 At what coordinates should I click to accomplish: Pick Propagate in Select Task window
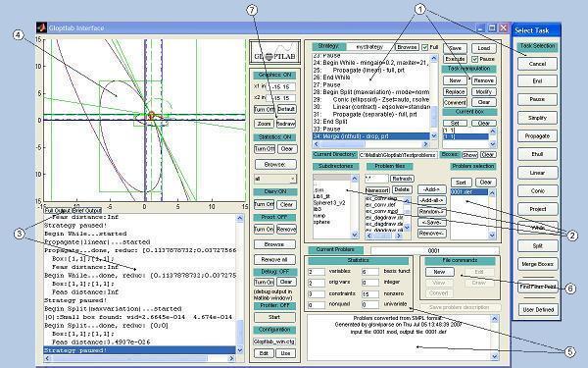coord(537,136)
